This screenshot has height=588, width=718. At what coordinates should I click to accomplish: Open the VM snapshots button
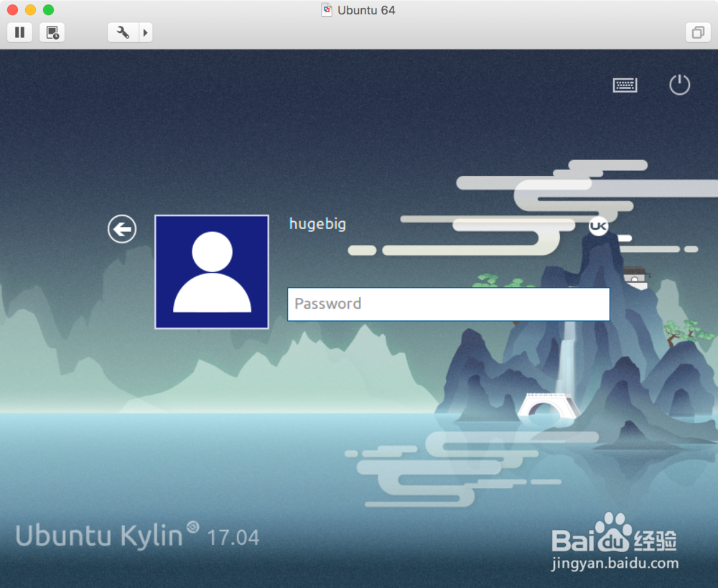tap(52, 32)
